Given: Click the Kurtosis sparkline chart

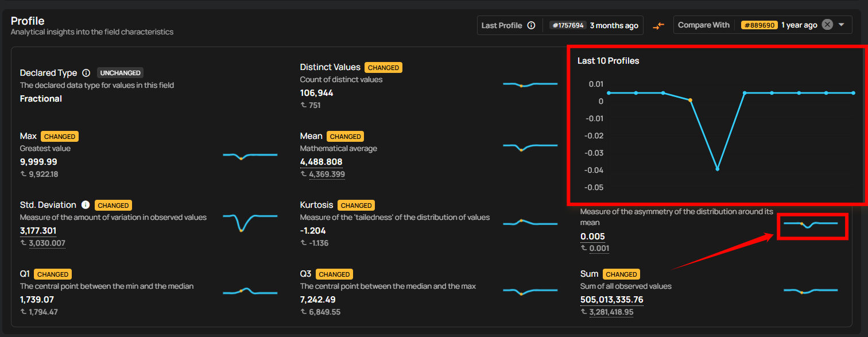Looking at the screenshot, I should click(x=530, y=222).
